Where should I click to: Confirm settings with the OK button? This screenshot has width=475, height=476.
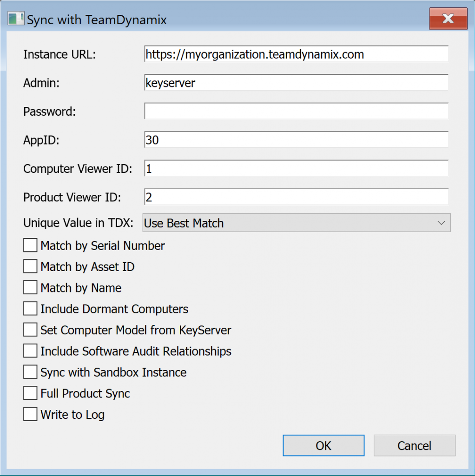323,445
